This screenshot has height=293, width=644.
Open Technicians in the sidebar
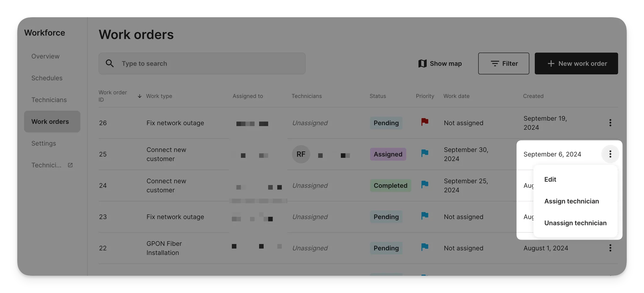(49, 100)
